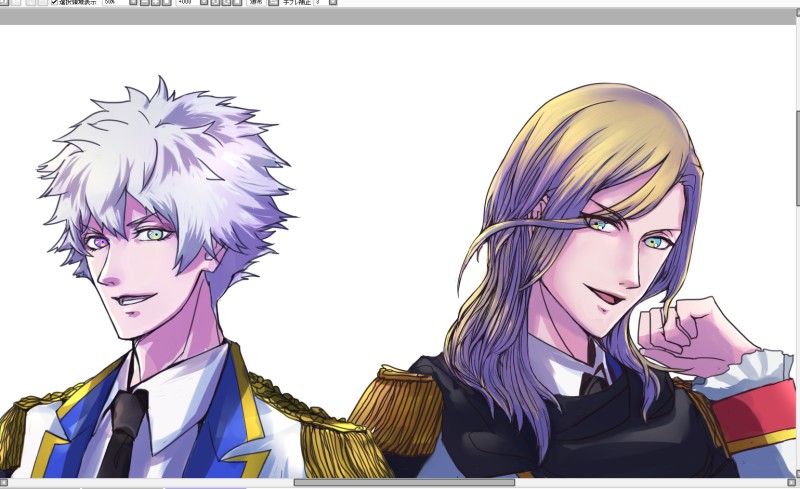Reset the canvas rotation

pyautogui.click(x=237, y=2)
